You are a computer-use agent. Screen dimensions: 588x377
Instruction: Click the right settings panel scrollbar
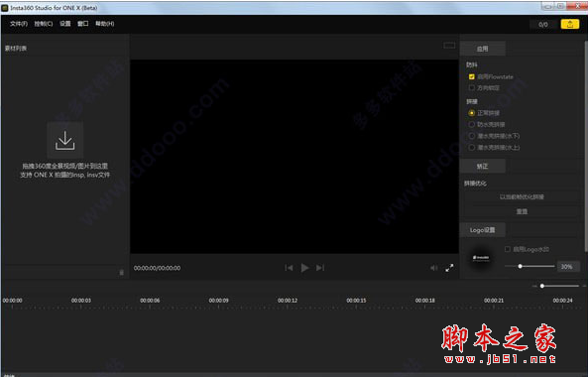(x=586, y=145)
